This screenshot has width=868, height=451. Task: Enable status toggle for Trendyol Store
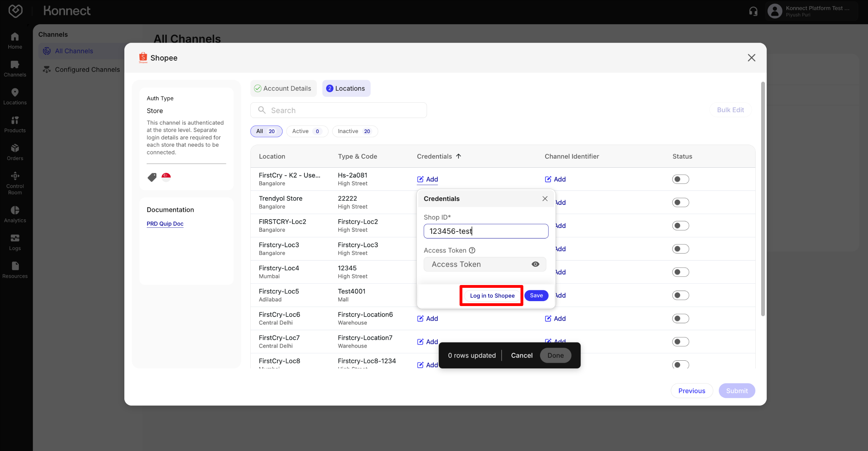pyautogui.click(x=680, y=202)
